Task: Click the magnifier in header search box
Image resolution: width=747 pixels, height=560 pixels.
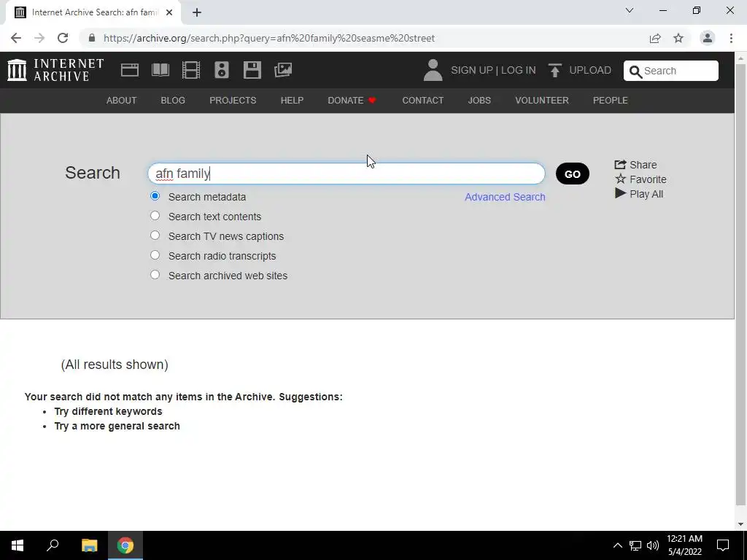Action: tap(635, 71)
